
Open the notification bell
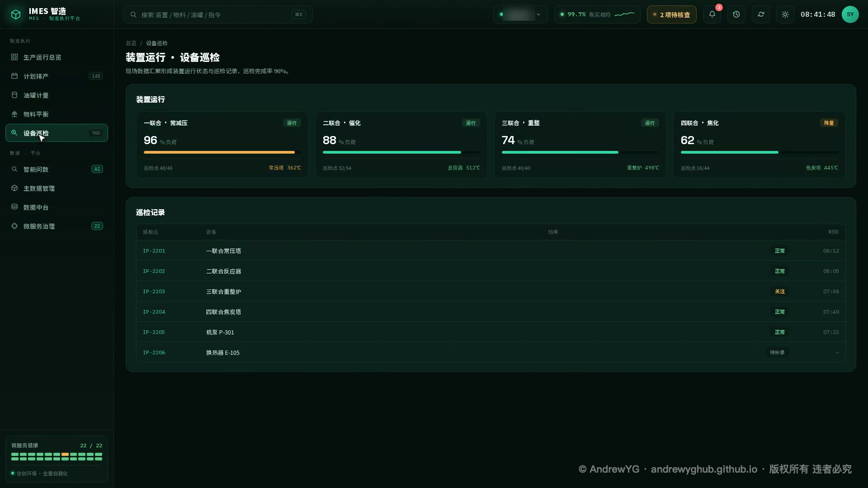tap(712, 14)
